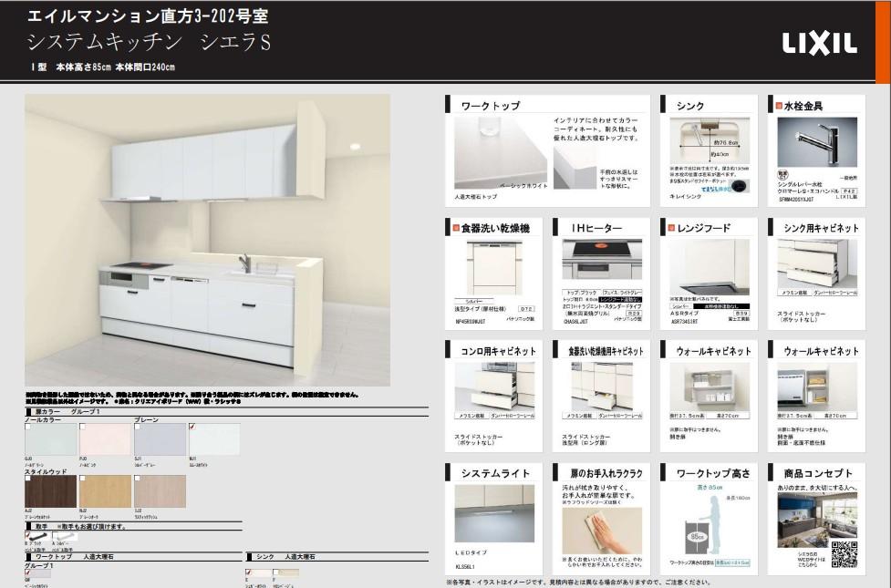Uncheck the selected white door color checkbox
Viewport: 891px width, 588px height.
192,426
